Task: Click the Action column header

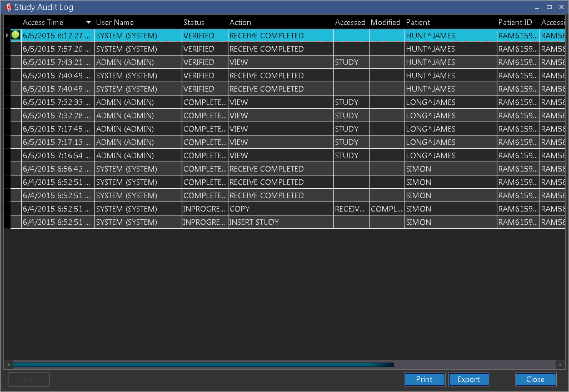Action: click(x=240, y=23)
